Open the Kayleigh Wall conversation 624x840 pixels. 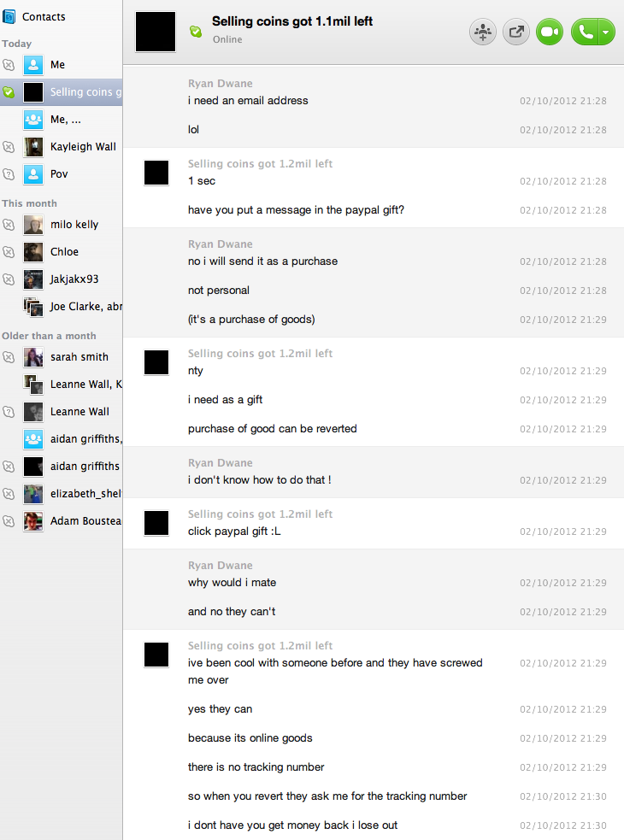click(x=61, y=147)
